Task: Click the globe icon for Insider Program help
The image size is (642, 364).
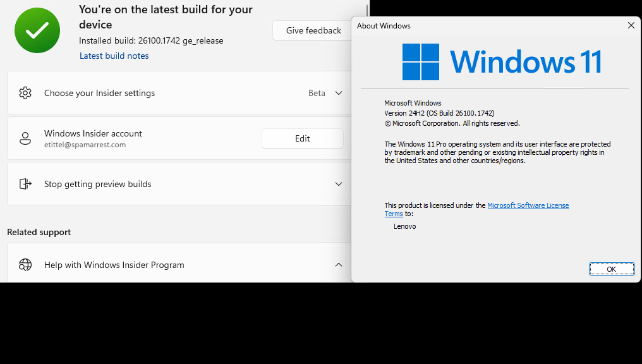Action: [25, 265]
